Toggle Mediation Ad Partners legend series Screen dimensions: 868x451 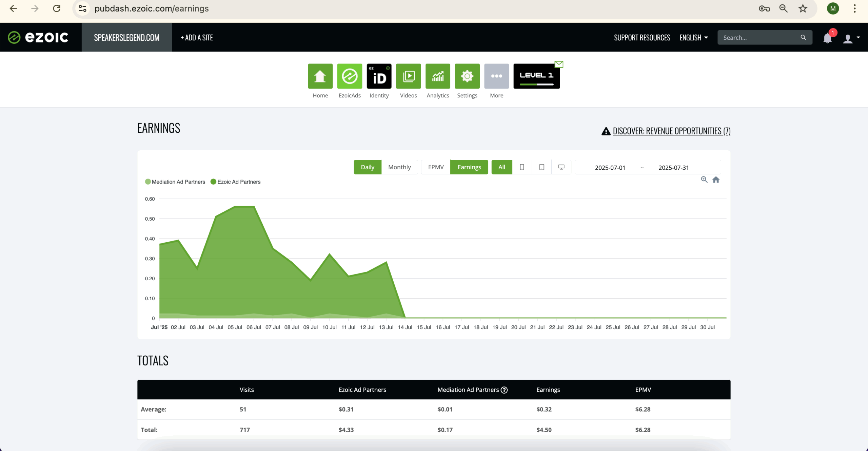175,182
